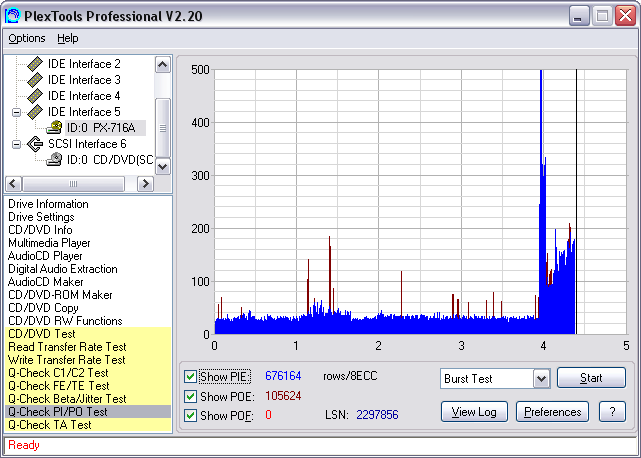Click the PlexTools title bar app icon
Image resolution: width=641 pixels, height=458 pixels.
coord(12,16)
